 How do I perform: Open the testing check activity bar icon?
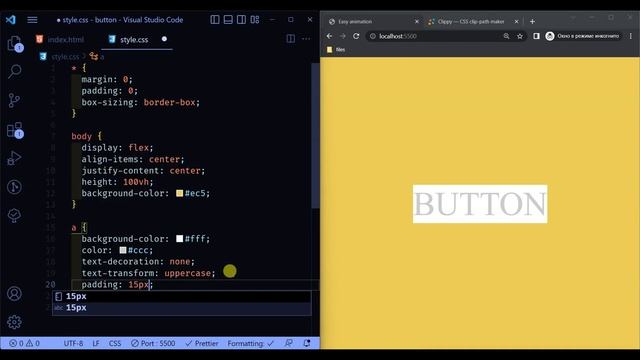pyautogui.click(x=15, y=216)
